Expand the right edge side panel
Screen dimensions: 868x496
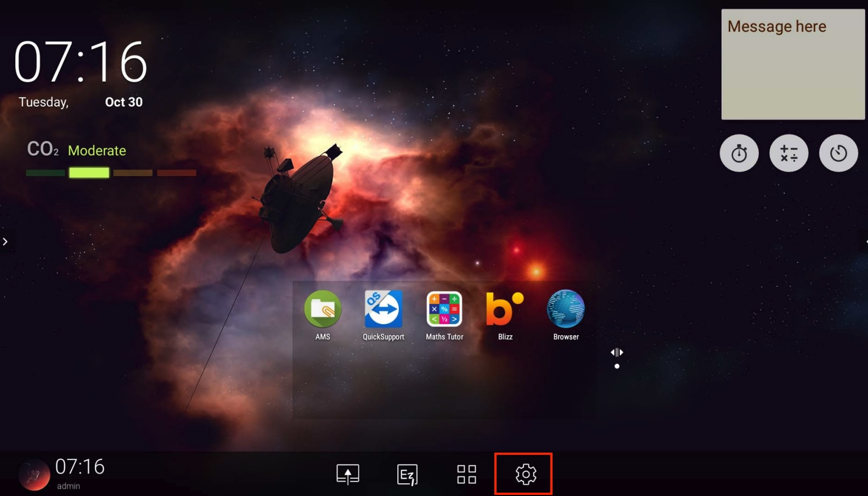pos(865,241)
